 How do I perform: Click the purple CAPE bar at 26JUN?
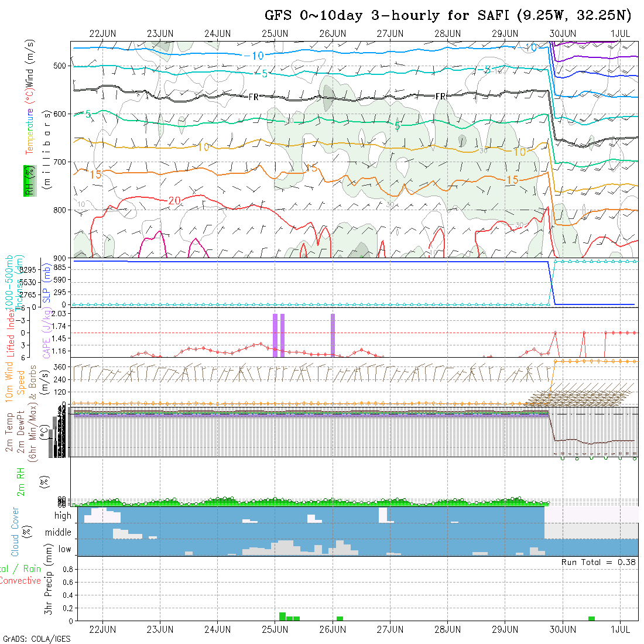[x=333, y=335]
